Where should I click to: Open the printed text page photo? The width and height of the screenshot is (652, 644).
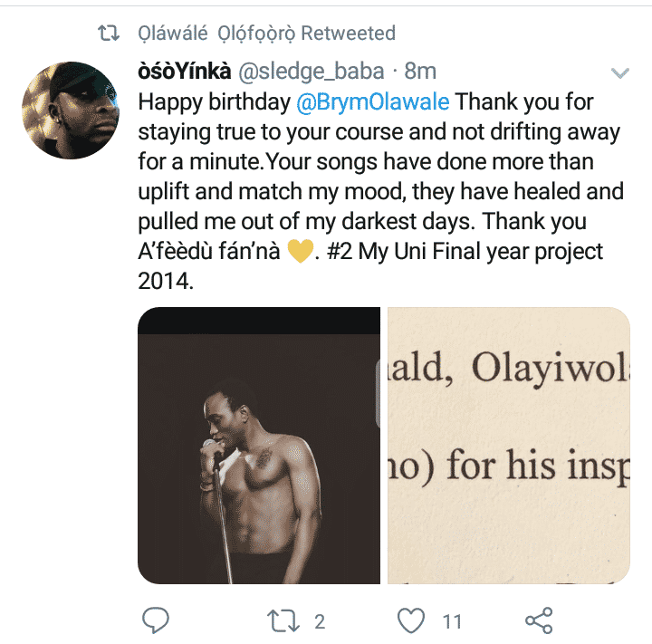509,445
